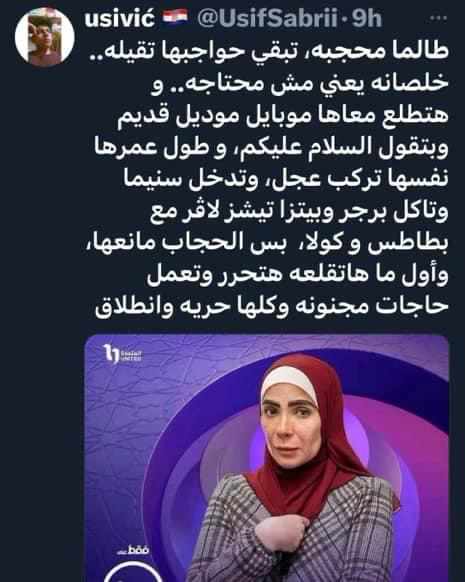
Task: Click the tweet line mentioning 'موبايل موديل قديم'
Action: [x=284, y=114]
